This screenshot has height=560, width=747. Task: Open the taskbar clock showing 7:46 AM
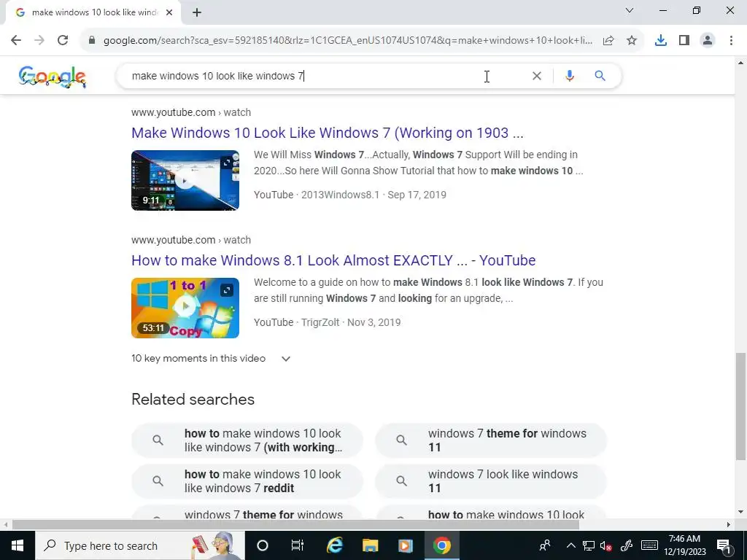point(684,545)
